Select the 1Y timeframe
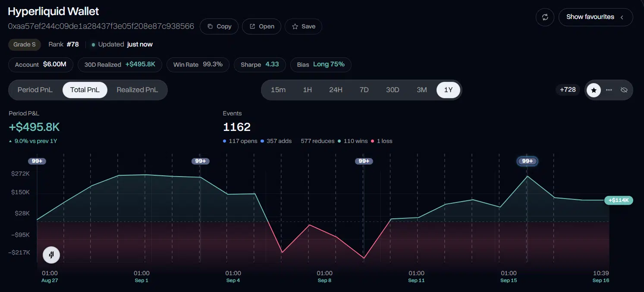The image size is (644, 292). 448,90
